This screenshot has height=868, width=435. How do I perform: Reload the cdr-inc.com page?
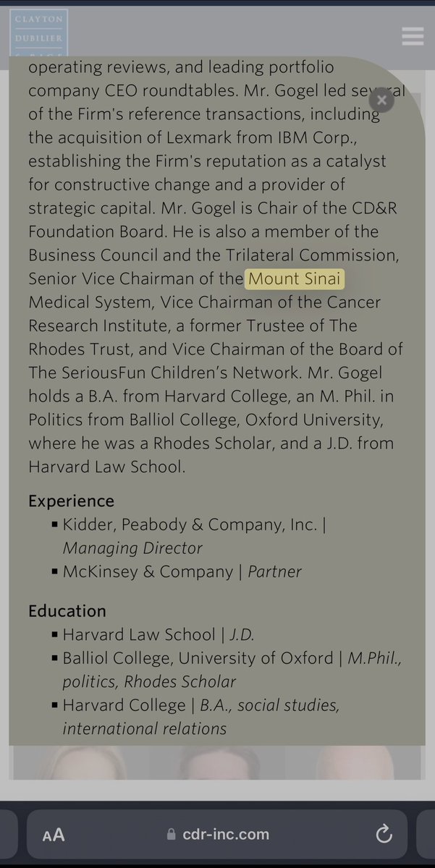pos(384,834)
